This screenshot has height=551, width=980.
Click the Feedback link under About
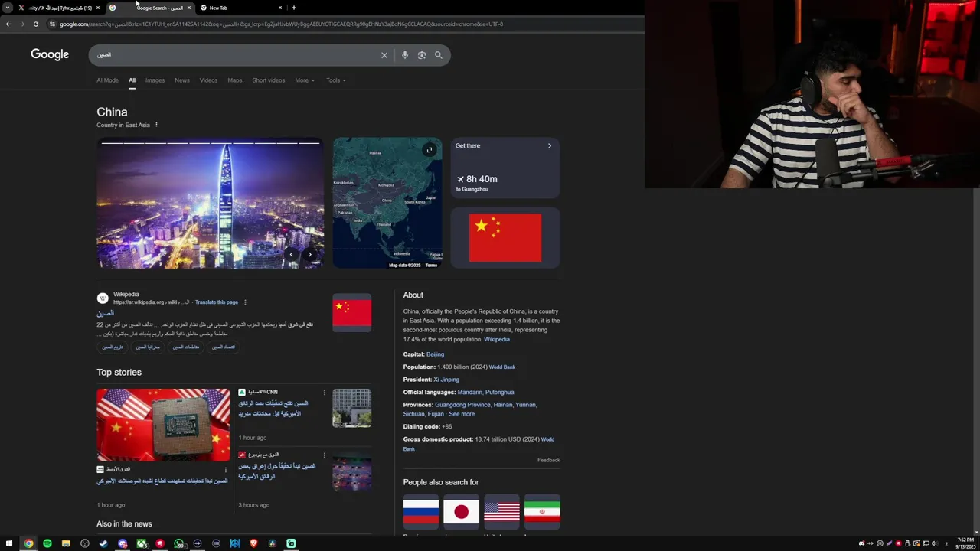(x=548, y=460)
